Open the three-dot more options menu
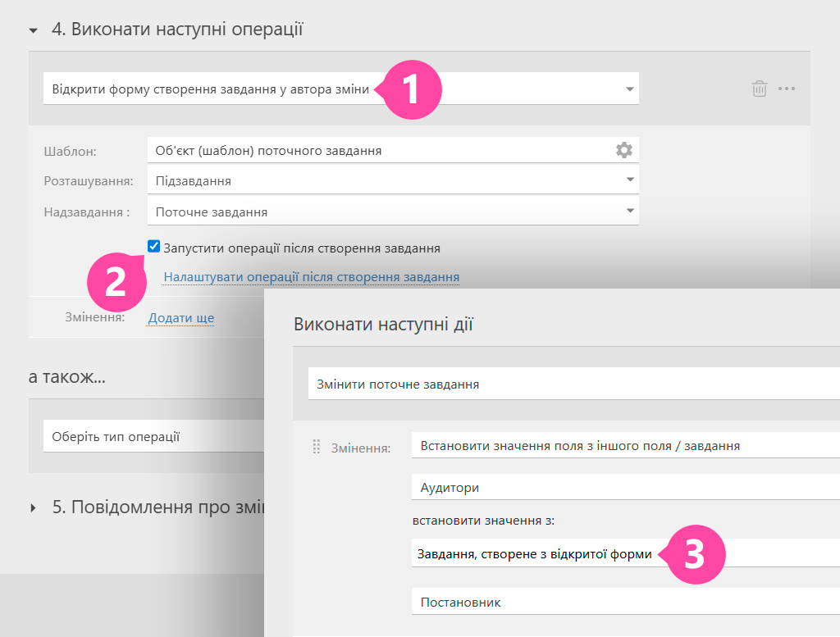 pos(787,89)
